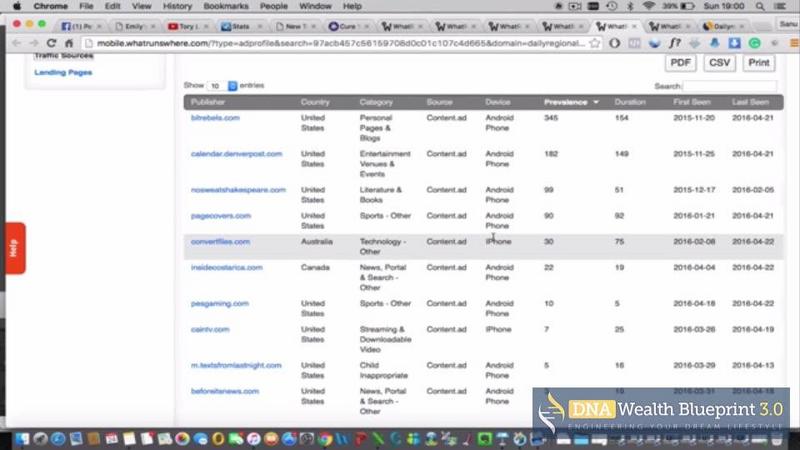Image resolution: width=800 pixels, height=450 pixels.
Task: Open Notification Center icon in menu bar
Action: point(780,6)
